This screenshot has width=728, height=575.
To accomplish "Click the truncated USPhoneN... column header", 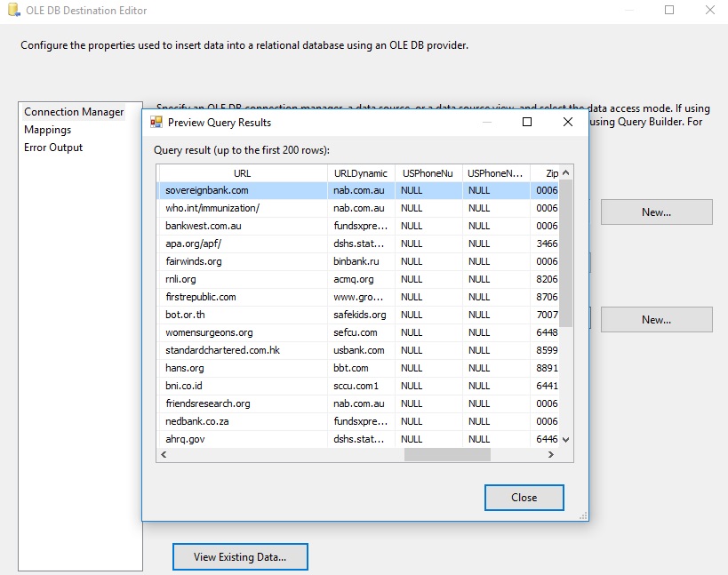I will (x=495, y=173).
